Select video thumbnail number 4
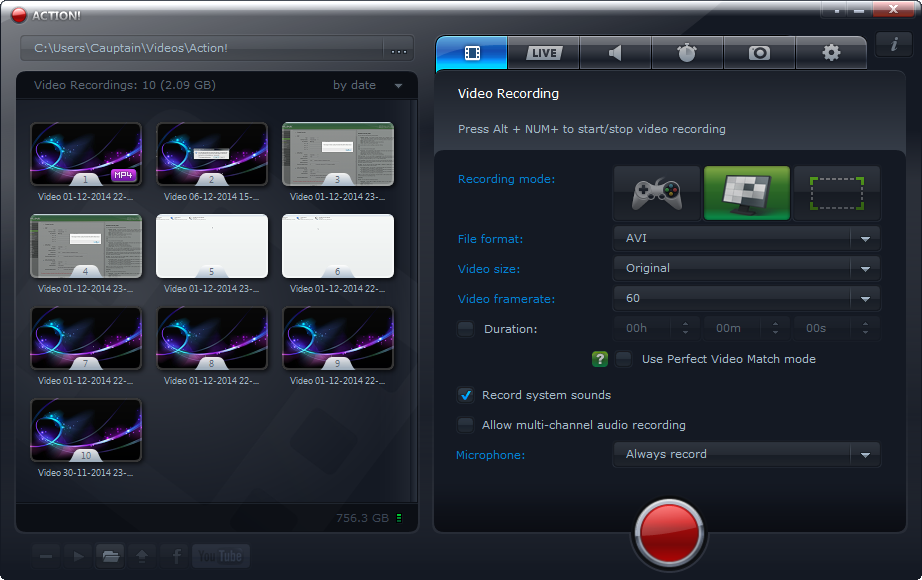 (86, 246)
